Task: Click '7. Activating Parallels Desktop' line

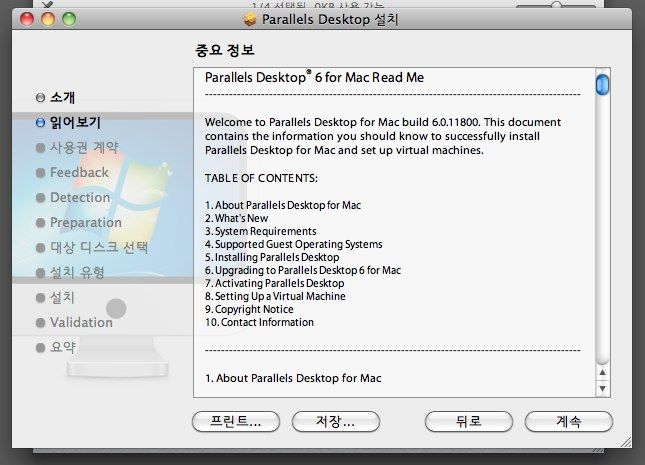Action: coord(275,283)
